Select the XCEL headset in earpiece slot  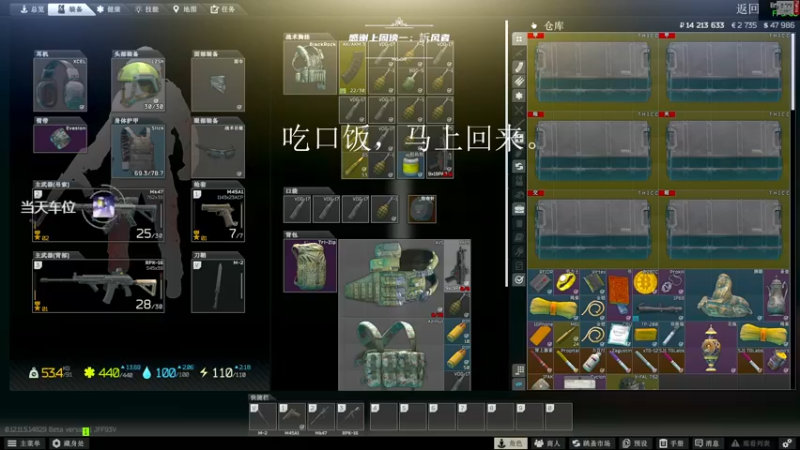(60, 85)
